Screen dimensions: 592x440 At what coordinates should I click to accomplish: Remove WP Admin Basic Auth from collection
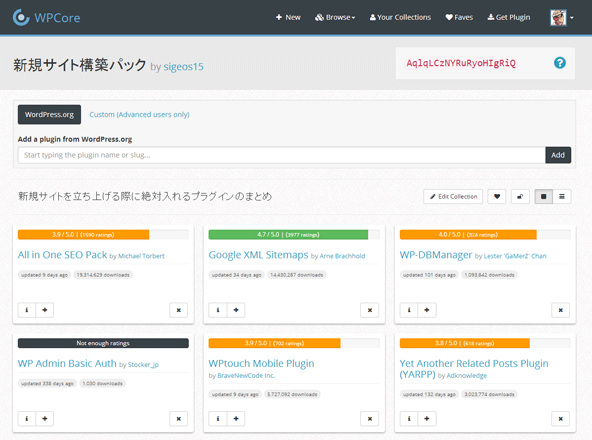[x=179, y=418]
